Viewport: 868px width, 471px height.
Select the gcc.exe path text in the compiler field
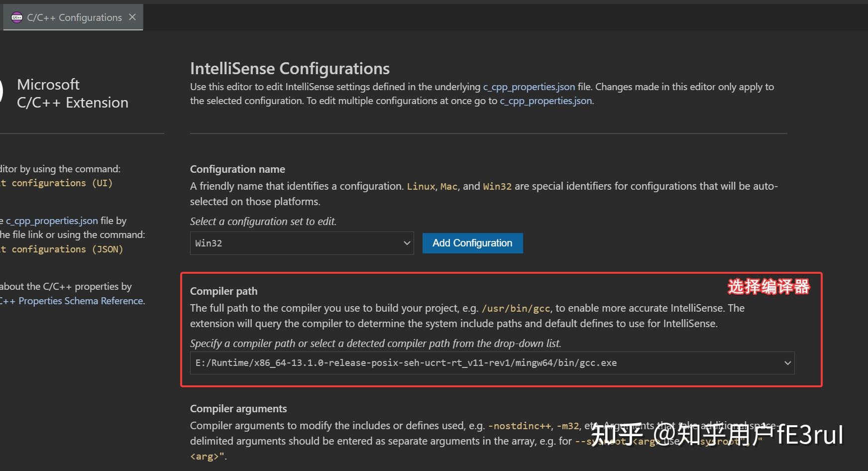click(x=403, y=363)
